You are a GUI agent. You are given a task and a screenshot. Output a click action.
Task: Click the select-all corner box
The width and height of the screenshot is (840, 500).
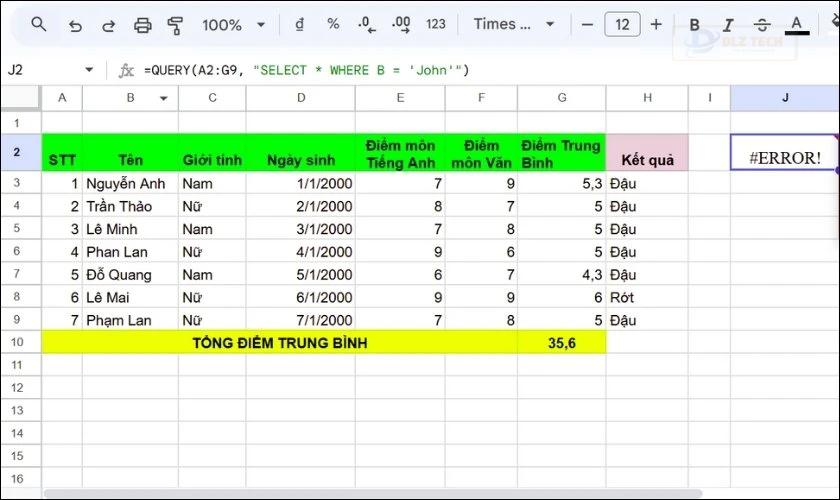[20, 98]
